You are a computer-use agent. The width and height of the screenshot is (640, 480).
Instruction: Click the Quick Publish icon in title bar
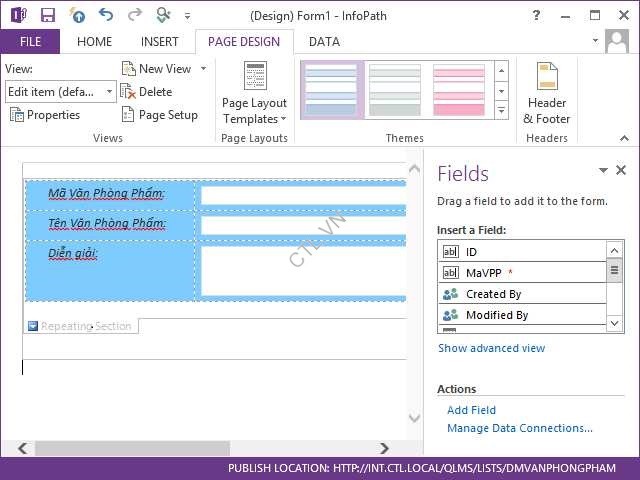tap(77, 14)
